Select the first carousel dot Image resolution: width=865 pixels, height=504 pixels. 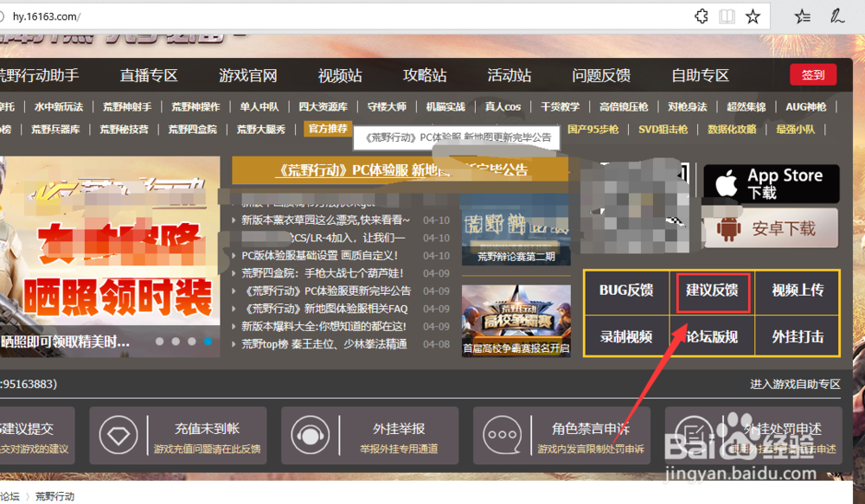coord(159,341)
